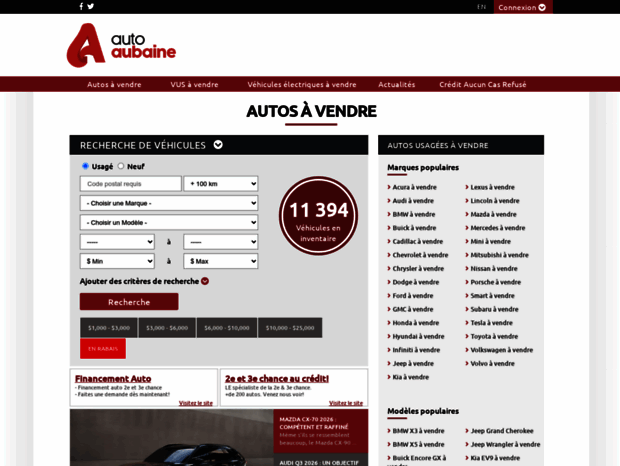Image resolution: width=620 pixels, height=466 pixels.
Task: Filter by $6,000 - $10,000 price range
Action: point(227,328)
